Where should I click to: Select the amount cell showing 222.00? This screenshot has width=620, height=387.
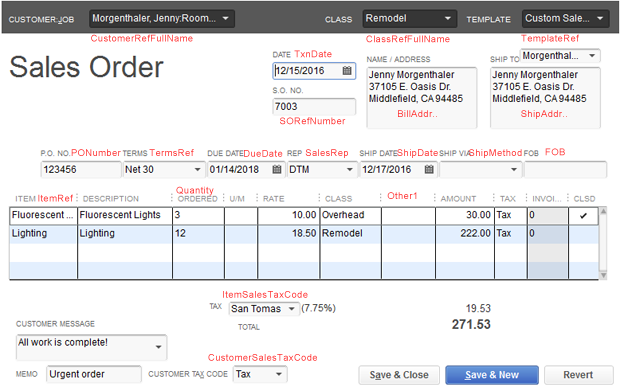465,234
